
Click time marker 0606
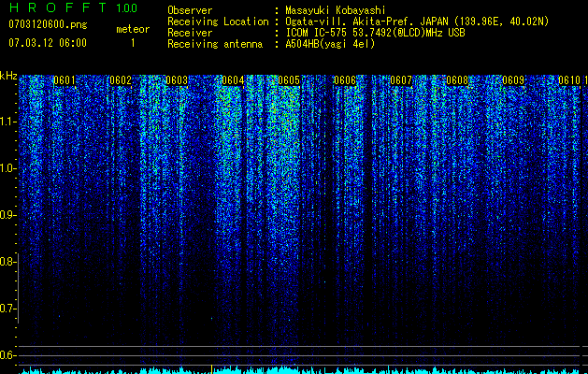(345, 80)
